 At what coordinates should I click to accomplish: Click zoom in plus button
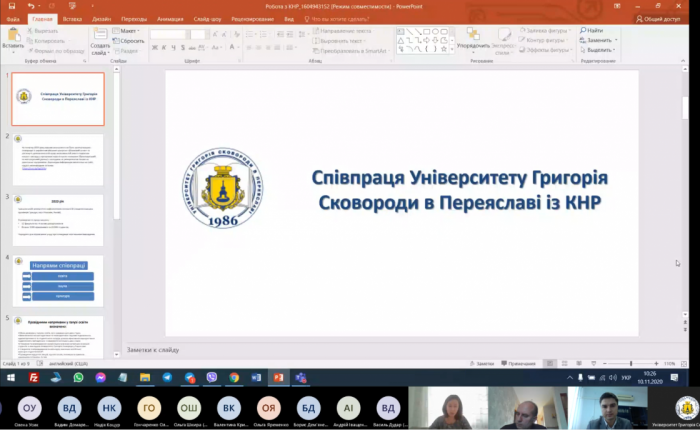pyautogui.click(x=656, y=364)
